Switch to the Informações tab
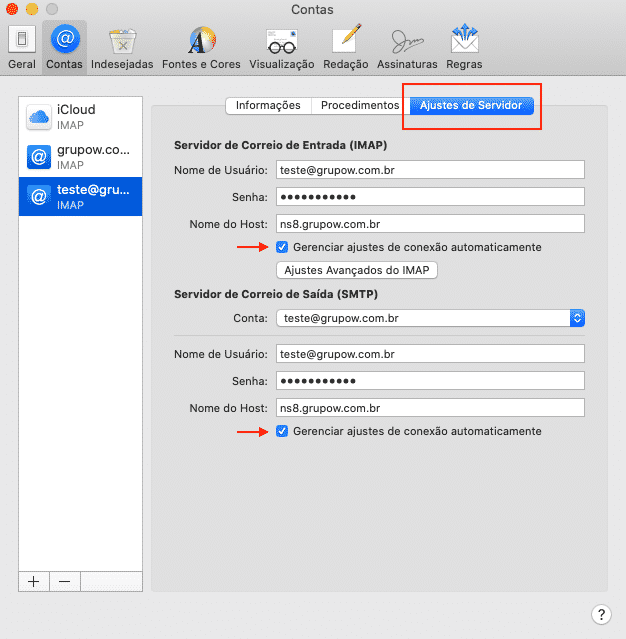Screen dimensions: 626x639 (268, 106)
